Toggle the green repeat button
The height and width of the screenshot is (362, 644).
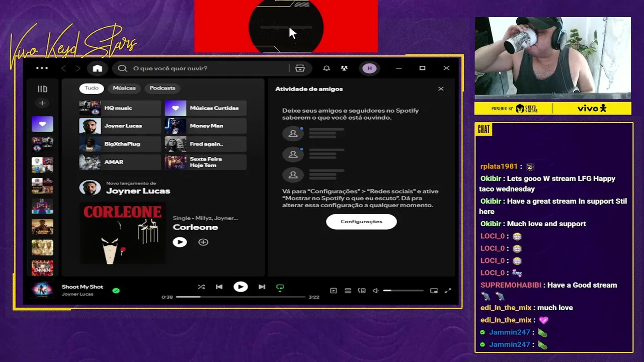(x=280, y=287)
